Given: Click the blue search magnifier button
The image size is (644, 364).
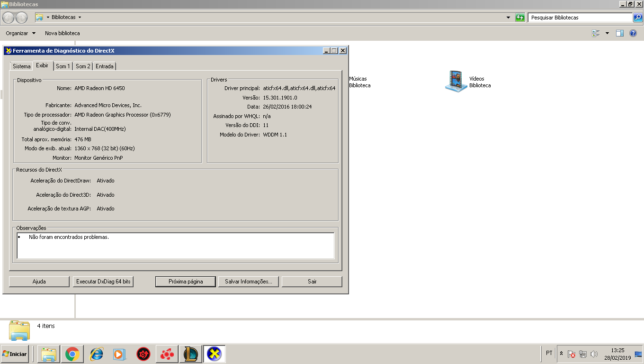Looking at the screenshot, I should [x=638, y=18].
